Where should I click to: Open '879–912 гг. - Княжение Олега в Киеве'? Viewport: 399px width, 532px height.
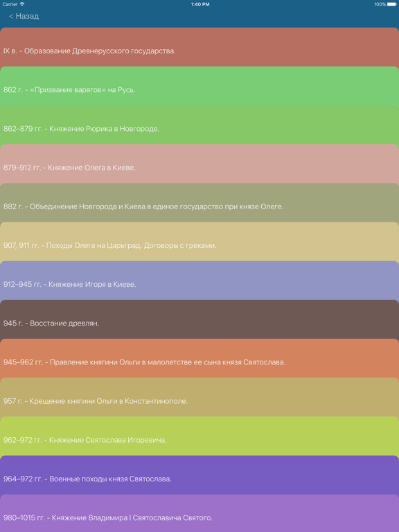click(x=199, y=164)
